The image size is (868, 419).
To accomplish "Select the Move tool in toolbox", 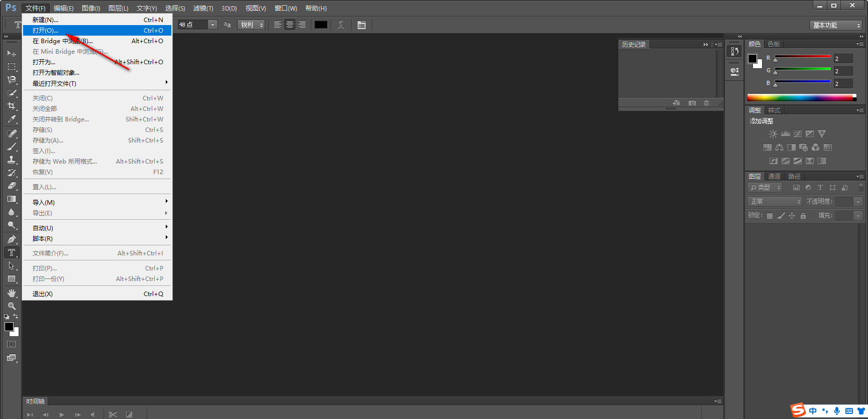I will [12, 53].
